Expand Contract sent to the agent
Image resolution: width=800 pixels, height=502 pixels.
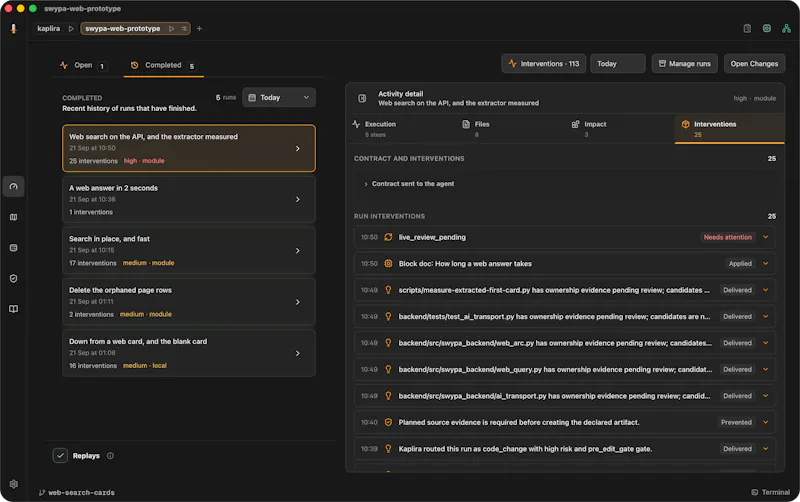[412, 184]
